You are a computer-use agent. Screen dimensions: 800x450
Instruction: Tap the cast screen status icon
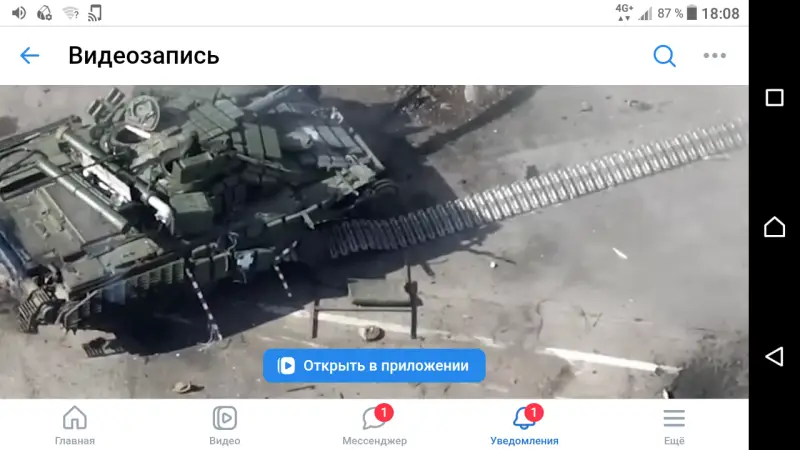pos(95,13)
